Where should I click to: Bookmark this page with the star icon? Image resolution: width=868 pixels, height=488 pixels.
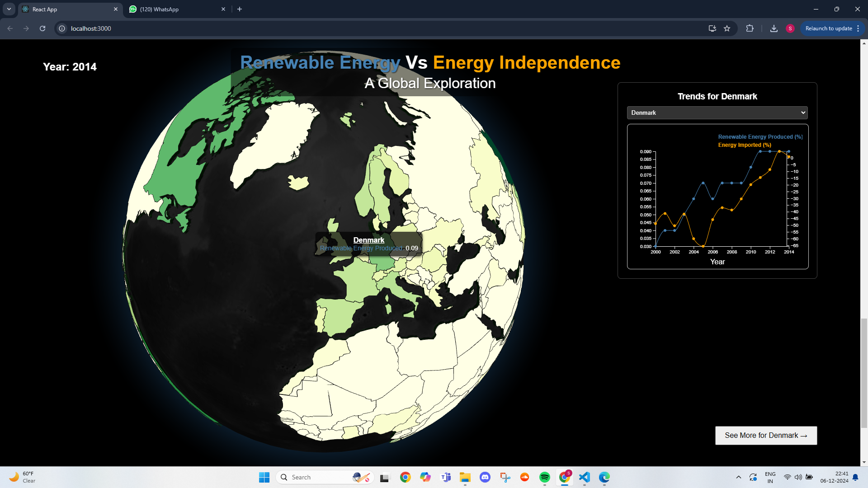(x=727, y=28)
